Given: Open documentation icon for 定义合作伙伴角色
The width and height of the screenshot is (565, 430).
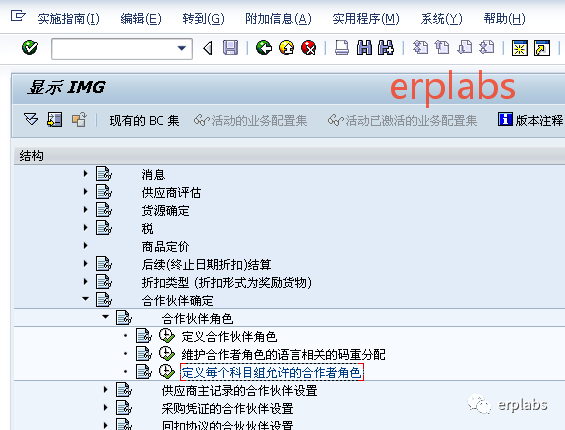Looking at the screenshot, I should pyautogui.click(x=144, y=336).
